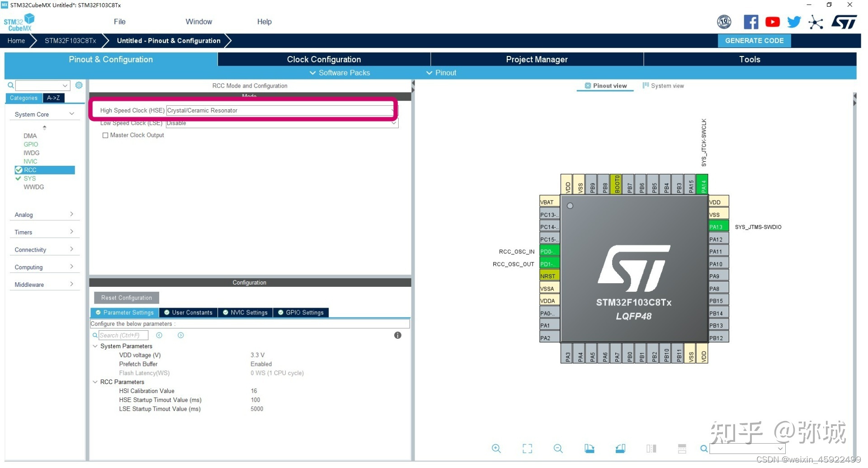Switch to the A->Z listing tab
Viewport: 868px width, 468px height.
(x=53, y=98)
